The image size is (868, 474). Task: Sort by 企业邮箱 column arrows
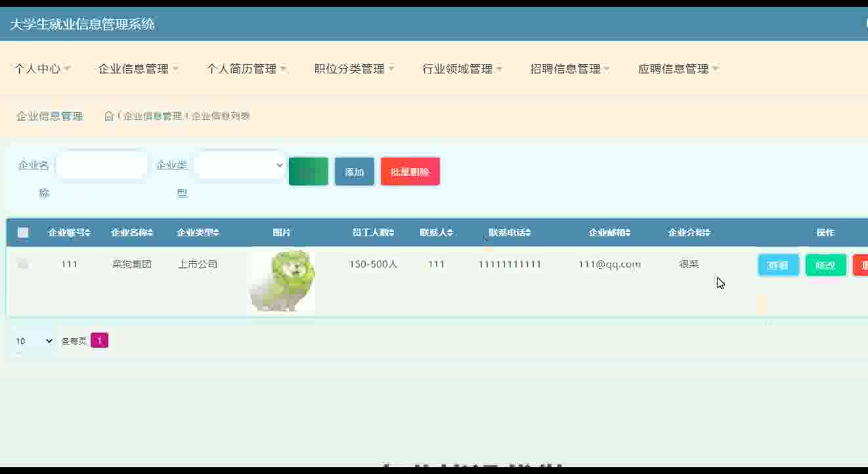coord(628,232)
